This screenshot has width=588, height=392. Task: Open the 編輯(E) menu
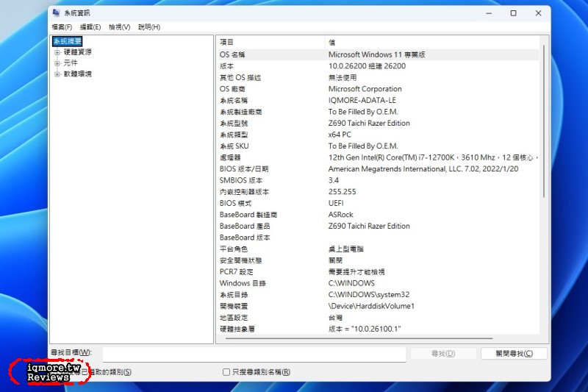point(90,27)
